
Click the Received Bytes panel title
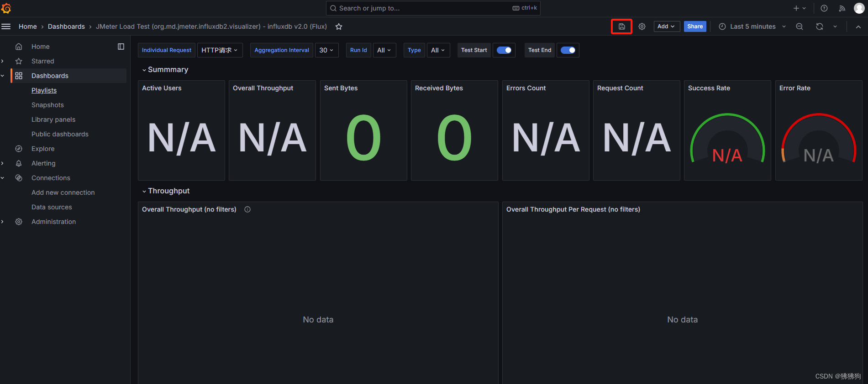pos(439,88)
